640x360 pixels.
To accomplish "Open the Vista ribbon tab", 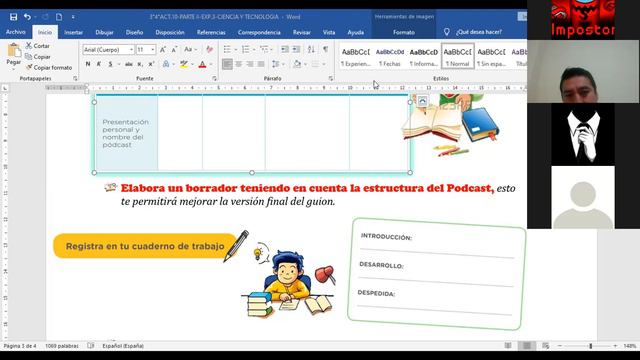I will [329, 32].
